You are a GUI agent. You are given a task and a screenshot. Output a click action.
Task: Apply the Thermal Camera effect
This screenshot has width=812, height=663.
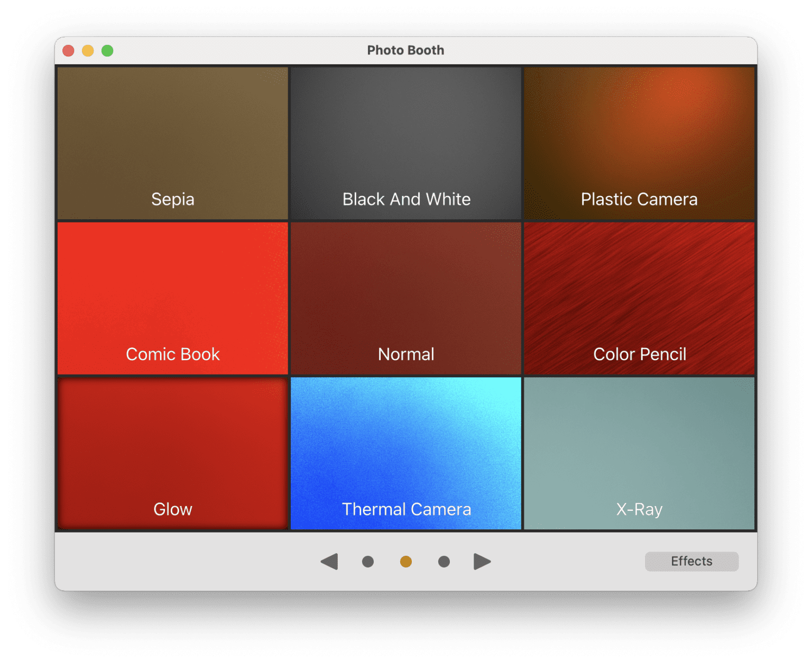[x=405, y=453]
